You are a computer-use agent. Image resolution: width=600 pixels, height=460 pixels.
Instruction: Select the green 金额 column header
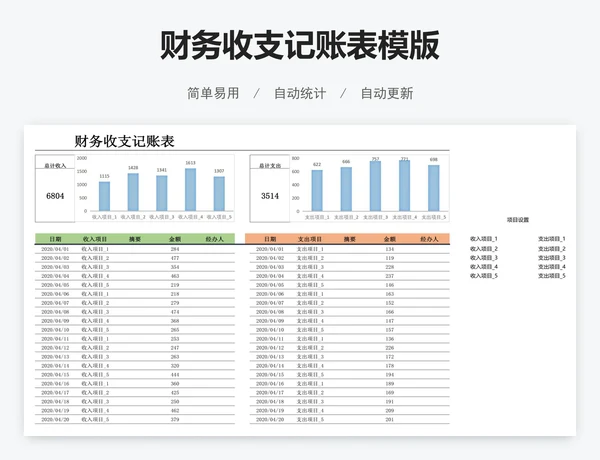175,239
